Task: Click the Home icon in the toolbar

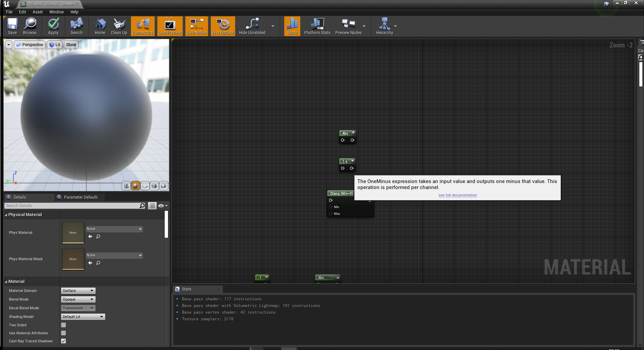Action: pos(100,26)
